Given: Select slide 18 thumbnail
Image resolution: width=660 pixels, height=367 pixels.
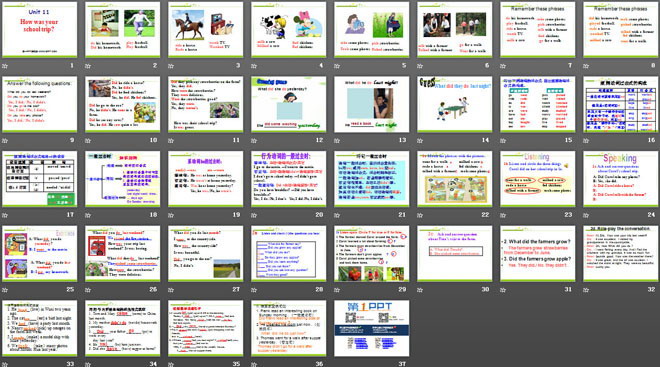Looking at the screenshot, I should point(122,178).
